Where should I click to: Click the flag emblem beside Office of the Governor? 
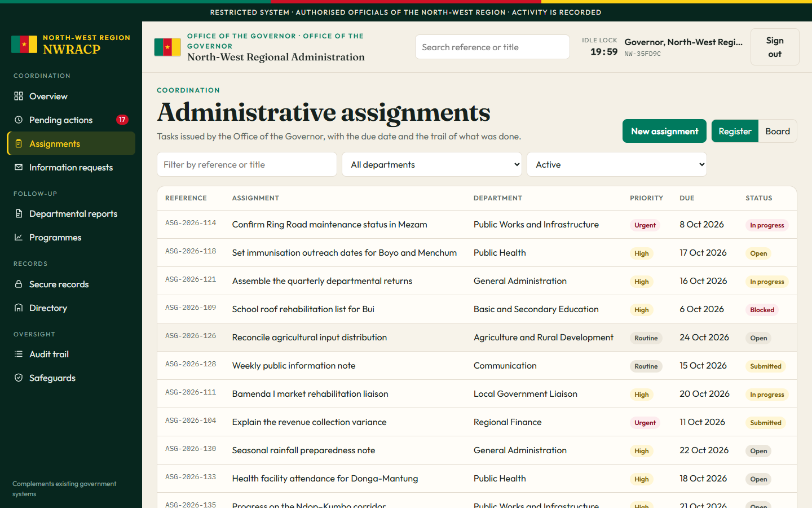[x=167, y=47]
